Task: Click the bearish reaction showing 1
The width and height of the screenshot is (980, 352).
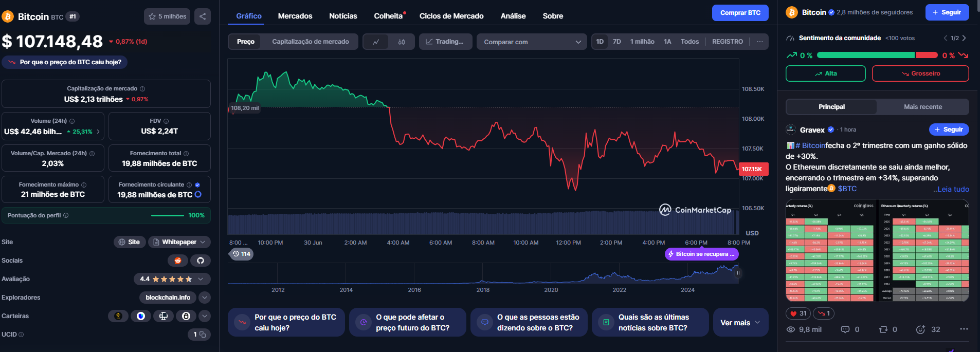Action: click(x=824, y=313)
